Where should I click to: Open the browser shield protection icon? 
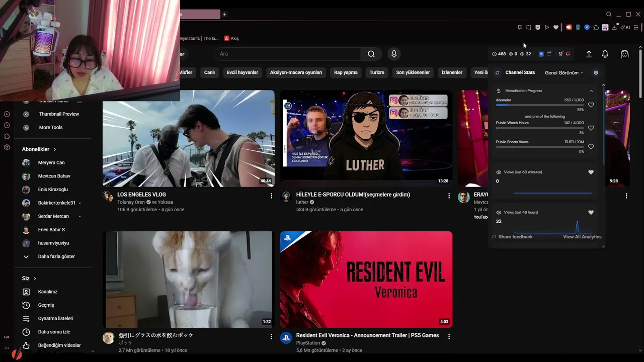[538, 28]
